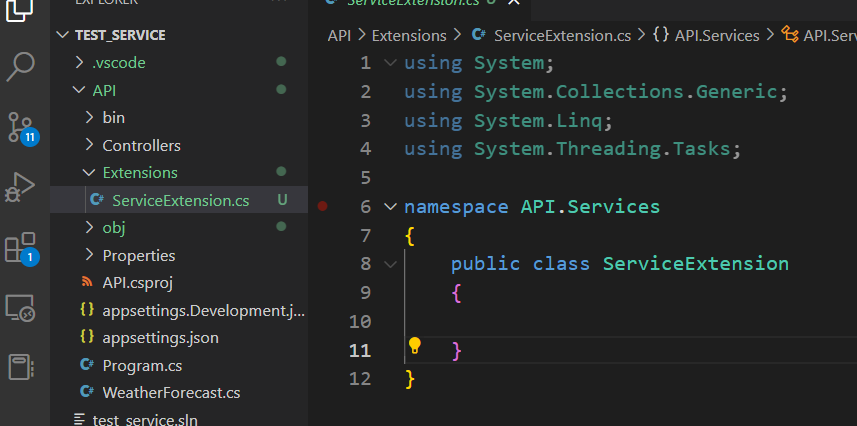Viewport: 857px width, 426px height.
Task: Click the lines icon beside test_service.sln
Action: coord(80,419)
